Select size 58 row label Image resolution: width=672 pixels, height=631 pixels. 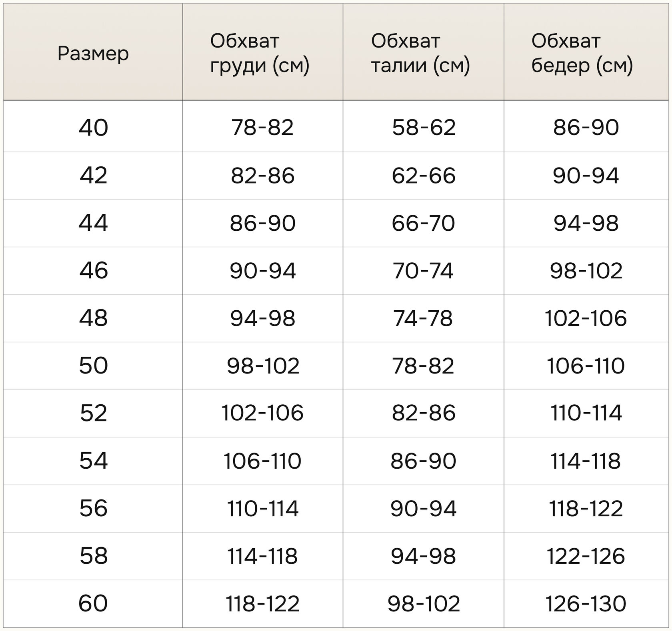pos(93,556)
